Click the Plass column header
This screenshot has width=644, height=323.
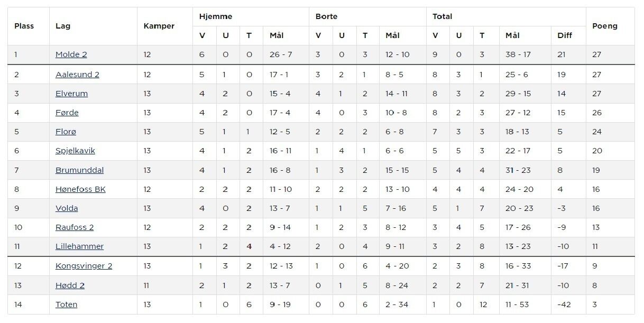[x=24, y=26]
